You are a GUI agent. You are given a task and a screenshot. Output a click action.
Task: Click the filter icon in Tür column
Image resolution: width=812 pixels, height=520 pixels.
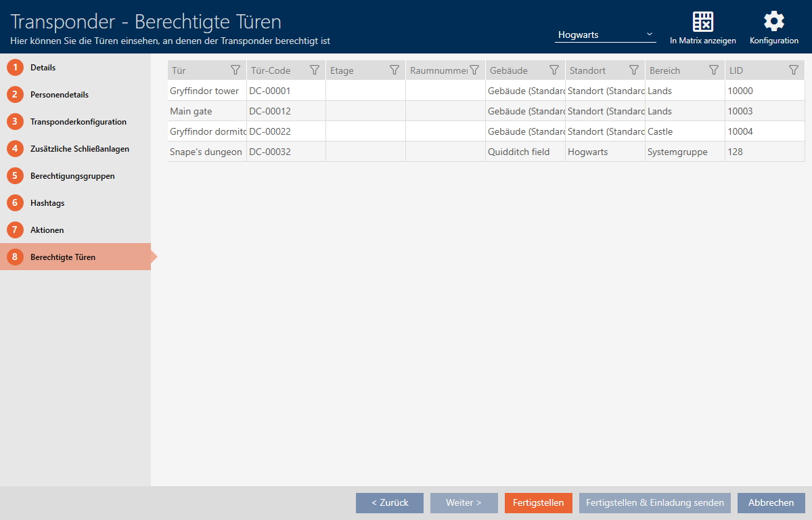(235, 70)
